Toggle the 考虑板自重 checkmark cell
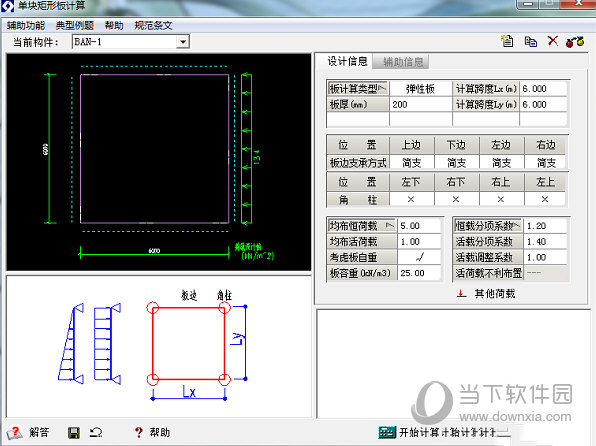The image size is (596, 446). [x=420, y=257]
